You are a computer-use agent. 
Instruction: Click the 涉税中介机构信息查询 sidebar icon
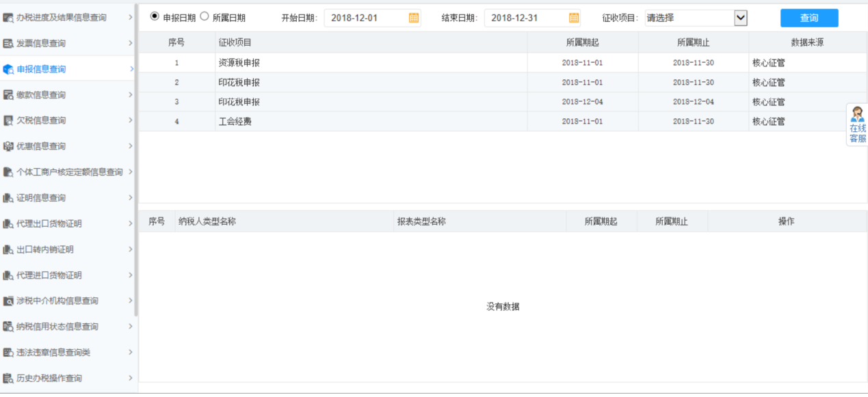pyautogui.click(x=8, y=301)
